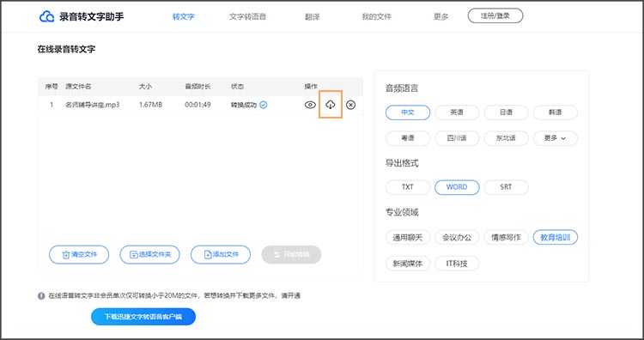
Task: Open the 更多 navigation menu
Action: [440, 17]
